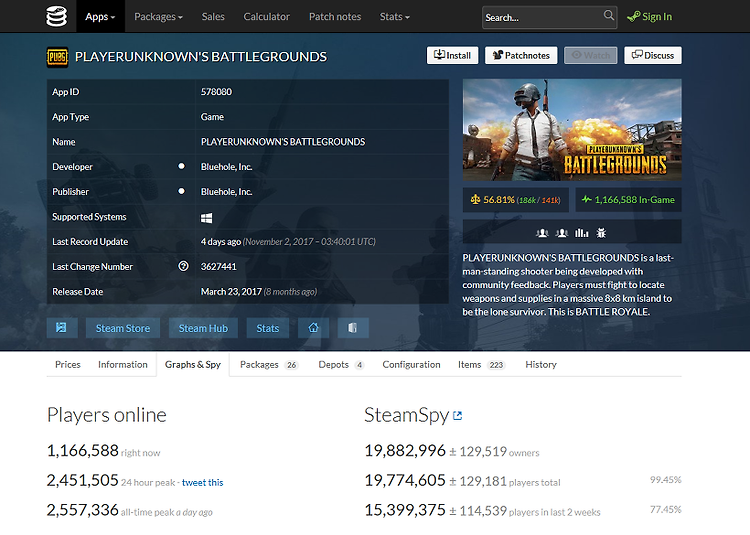Click the Windows supported system icon

(x=206, y=218)
